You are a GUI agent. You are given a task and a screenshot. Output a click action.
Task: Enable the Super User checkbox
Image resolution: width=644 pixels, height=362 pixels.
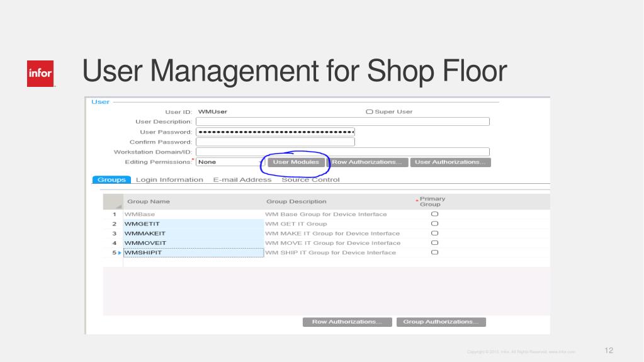(x=370, y=112)
